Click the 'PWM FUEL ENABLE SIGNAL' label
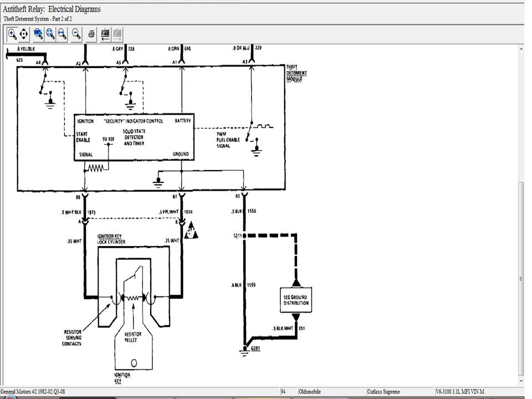 coord(228,140)
